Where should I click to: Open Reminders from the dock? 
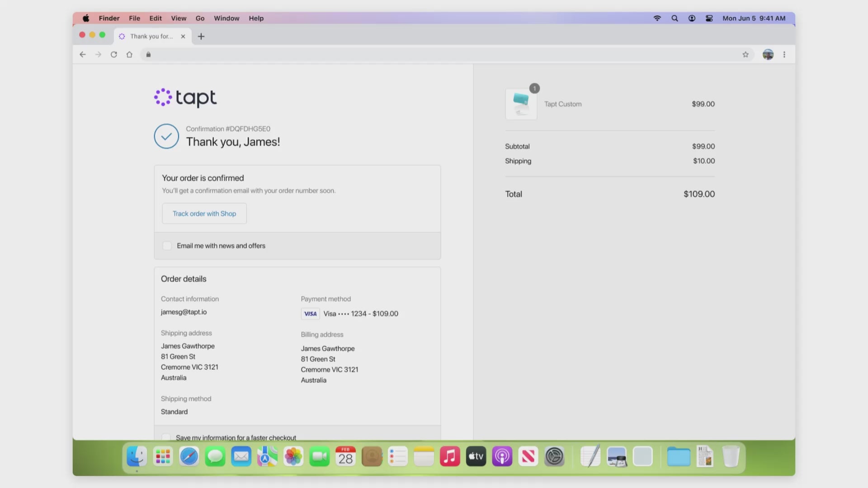398,456
